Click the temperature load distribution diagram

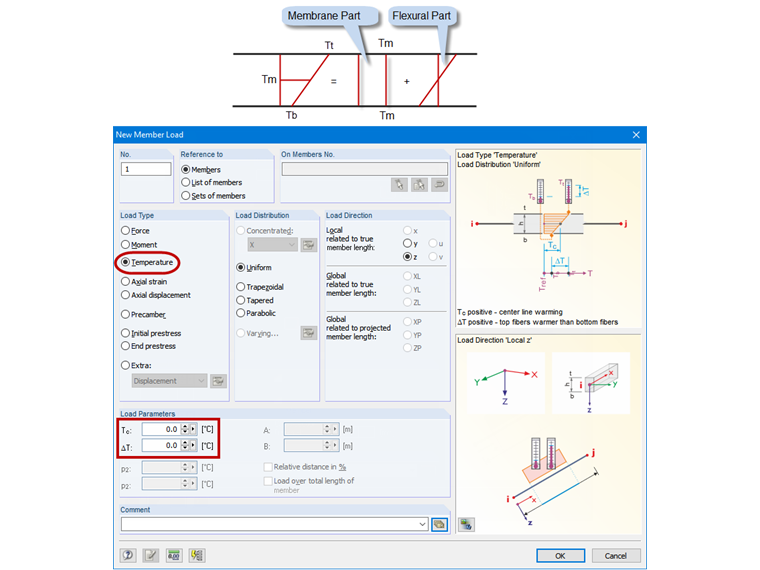point(549,237)
